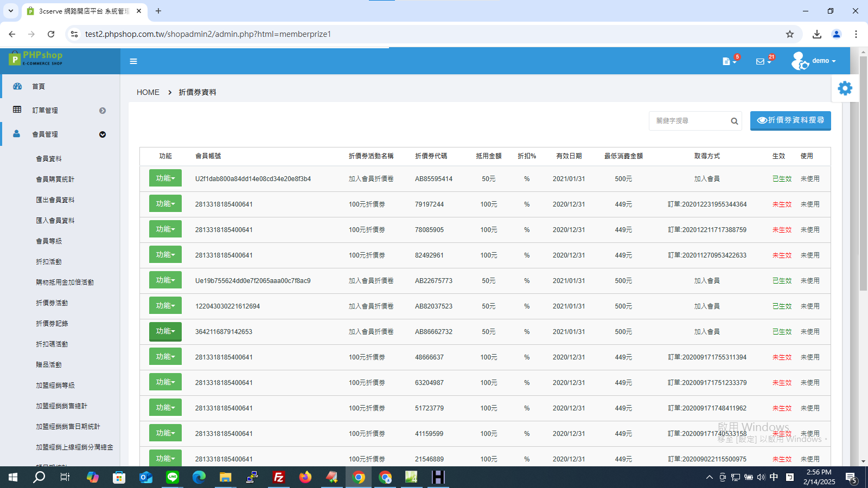Open 功能 dropdown for coupon AB85595414
This screenshot has height=488, width=868.
pos(165,178)
